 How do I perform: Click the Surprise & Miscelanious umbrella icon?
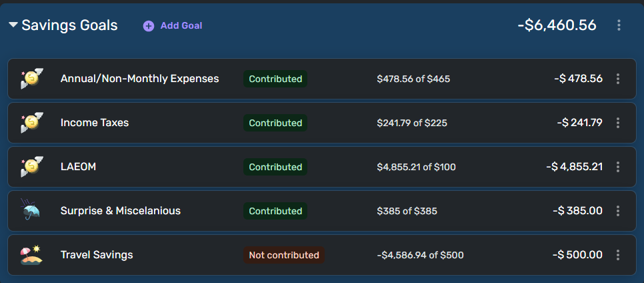[31, 211]
